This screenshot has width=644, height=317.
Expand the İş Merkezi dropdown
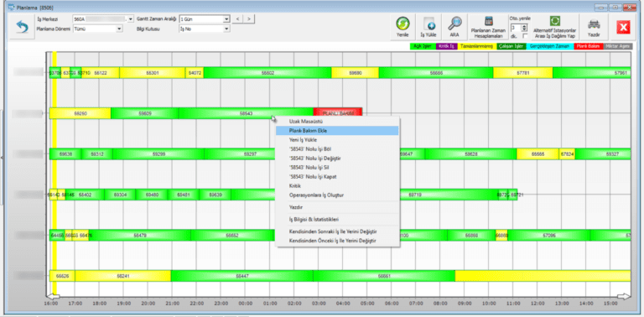131,19
